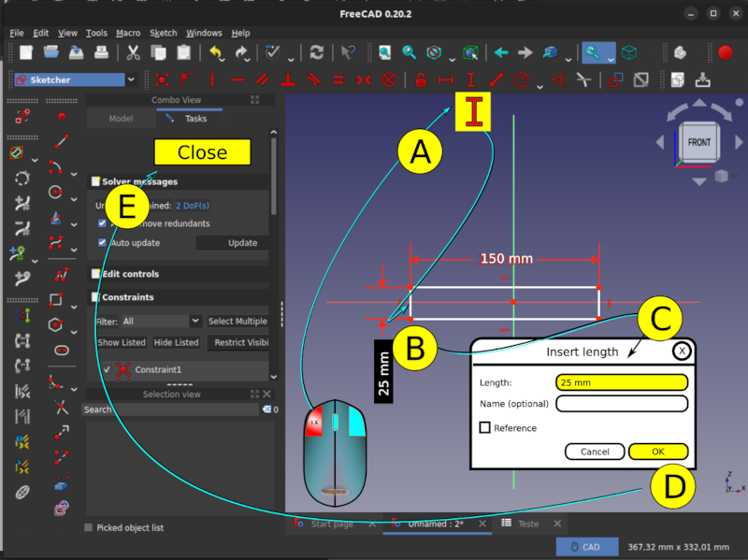Image resolution: width=748 pixels, height=560 pixels.
Task: Expand the arc tool dropdown arrow
Action: tap(74, 175)
